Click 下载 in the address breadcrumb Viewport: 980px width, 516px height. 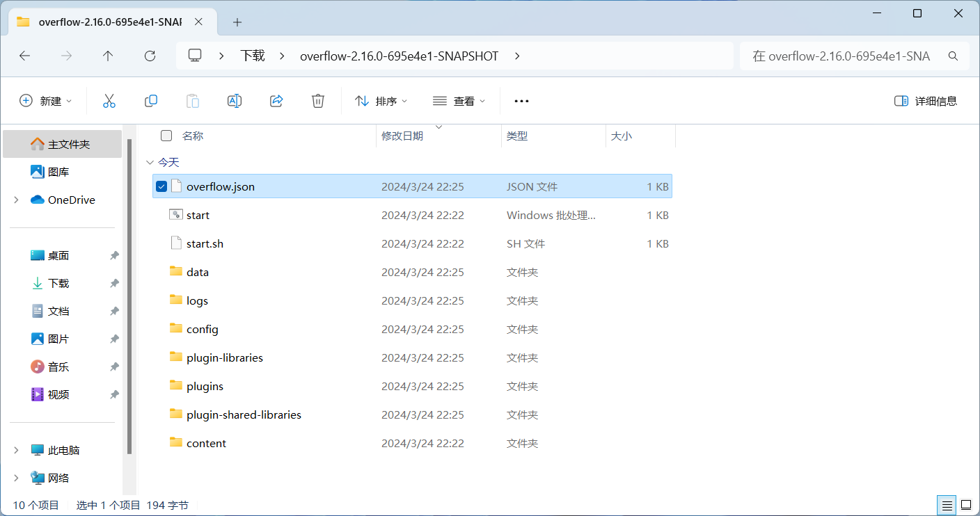[253, 56]
